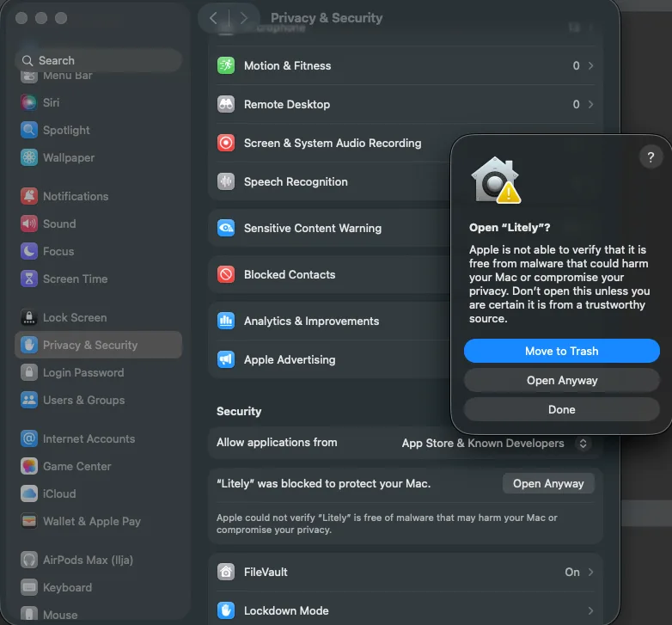
Task: Click the Speech Recognition waveform icon
Action: coord(226,181)
